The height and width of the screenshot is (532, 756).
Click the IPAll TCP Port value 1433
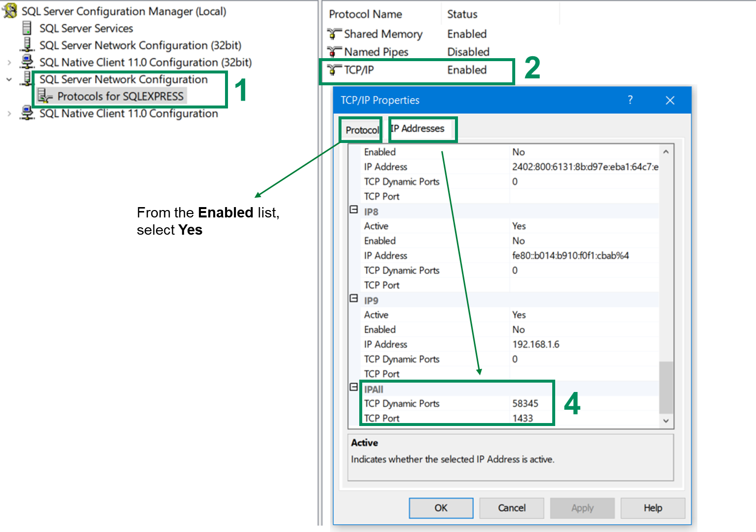523,418
